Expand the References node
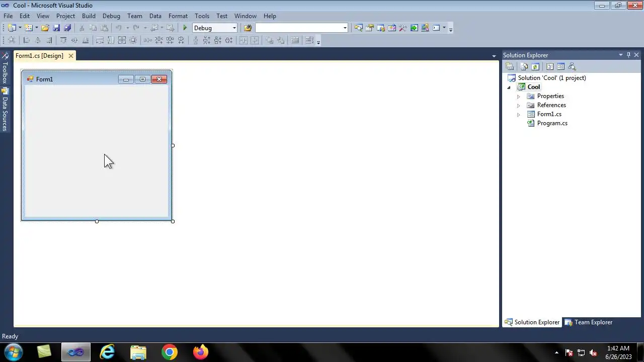 [x=518, y=106]
